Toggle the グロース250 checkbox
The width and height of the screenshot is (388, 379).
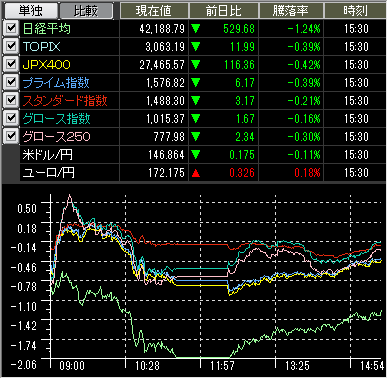pos(11,136)
